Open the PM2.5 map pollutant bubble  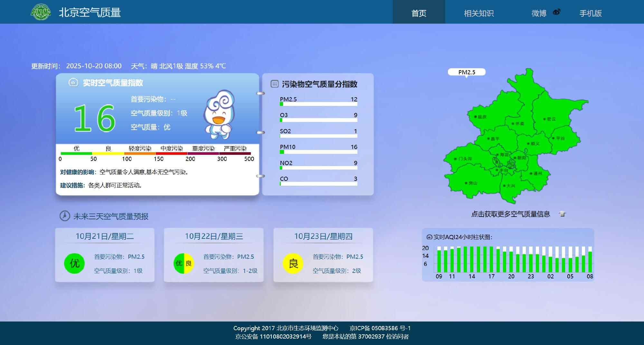(467, 72)
